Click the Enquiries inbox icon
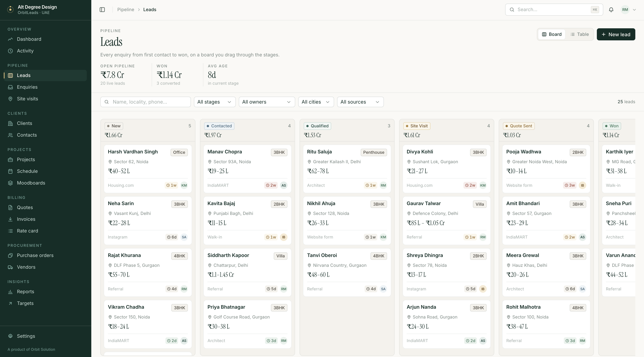Screen dimensions: 644x357 [10, 87]
